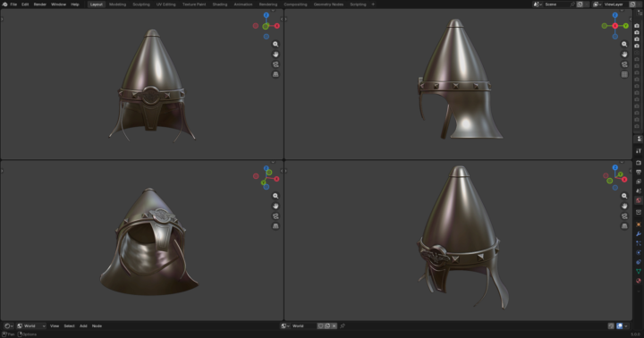644x338 pixels.
Task: Zoom icon in top-left viewport
Action: (x=275, y=44)
